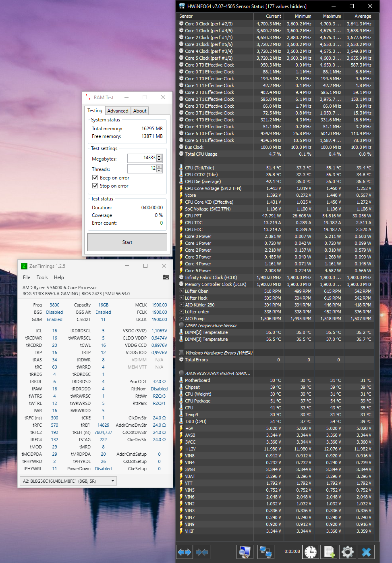392x563 pixels.
Task: Select the AIO Kühler 280 fan row
Action: pyautogui.click(x=276, y=305)
